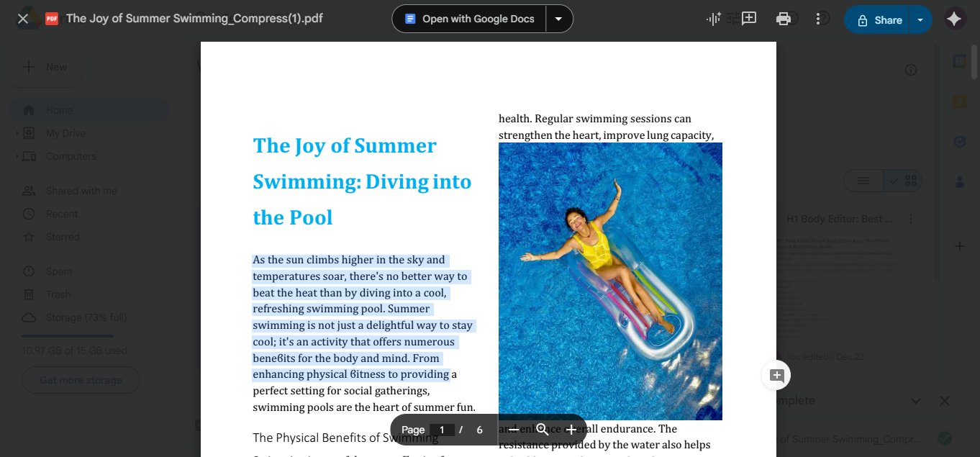This screenshot has width=980, height=457.
Task: Open Google Calendar in the side panel
Action: pyautogui.click(x=960, y=62)
